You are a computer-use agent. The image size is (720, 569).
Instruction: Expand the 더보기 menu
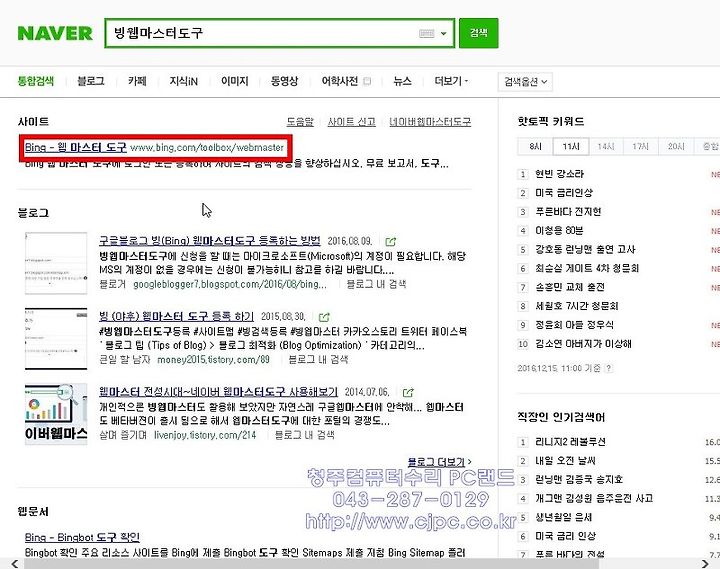coord(451,81)
